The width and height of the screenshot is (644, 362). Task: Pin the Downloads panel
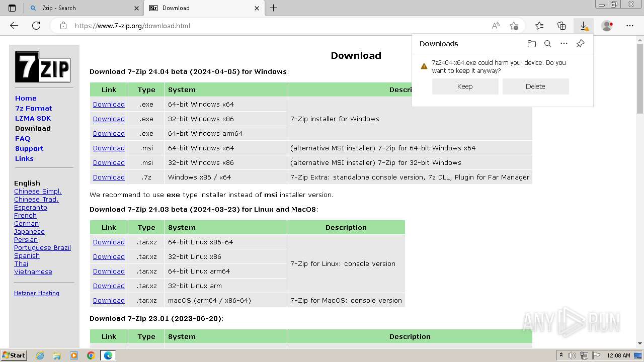pyautogui.click(x=580, y=44)
